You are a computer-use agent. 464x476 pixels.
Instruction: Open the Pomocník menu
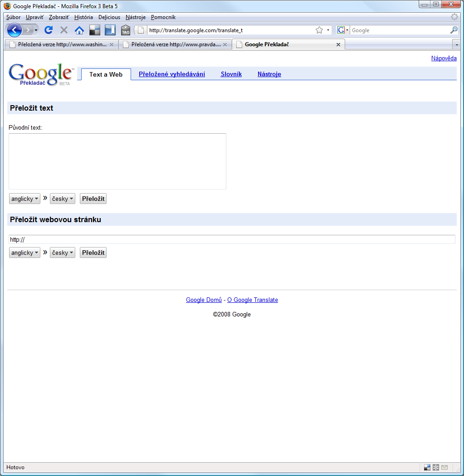[x=163, y=17]
